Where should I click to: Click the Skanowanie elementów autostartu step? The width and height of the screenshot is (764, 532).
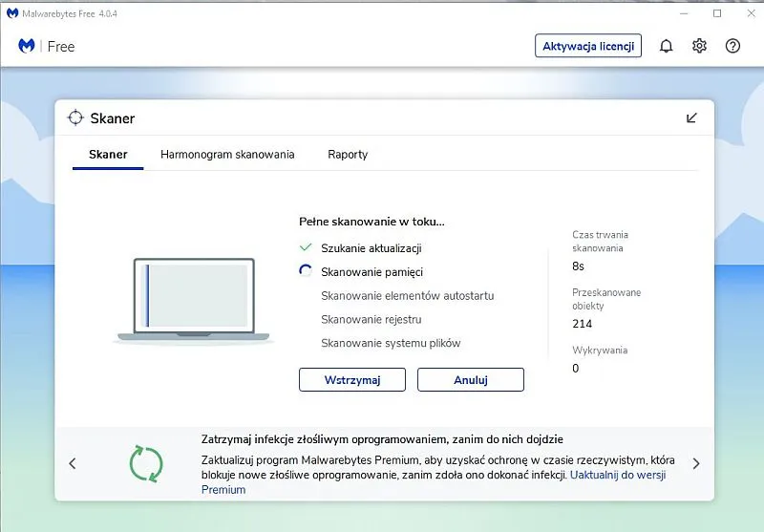pyautogui.click(x=408, y=296)
